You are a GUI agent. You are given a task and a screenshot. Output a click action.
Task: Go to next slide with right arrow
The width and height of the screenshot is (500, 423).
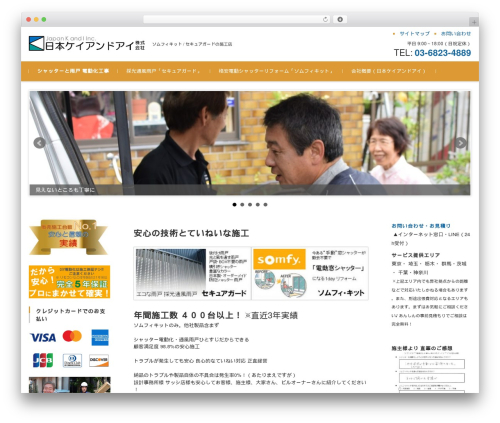coord(461,143)
